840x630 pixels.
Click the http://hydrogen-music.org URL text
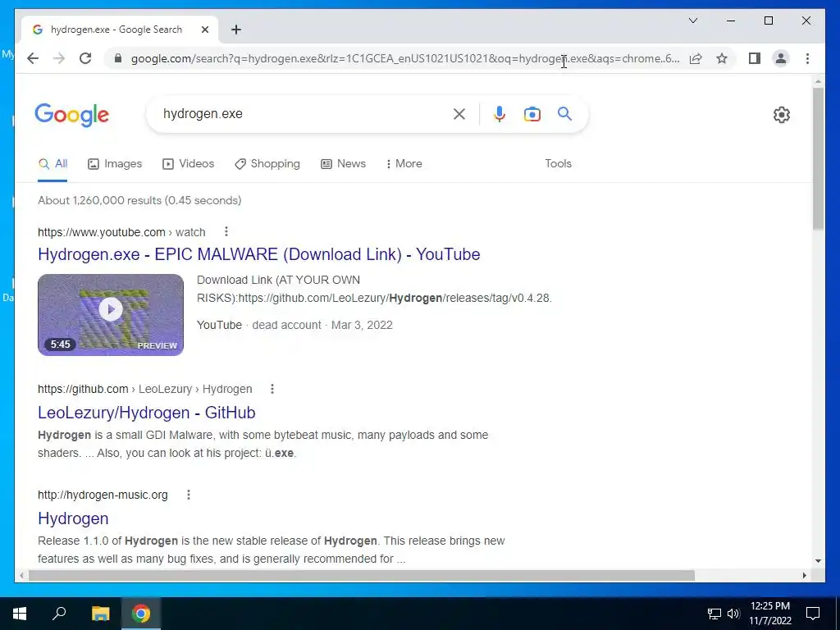[x=103, y=495]
